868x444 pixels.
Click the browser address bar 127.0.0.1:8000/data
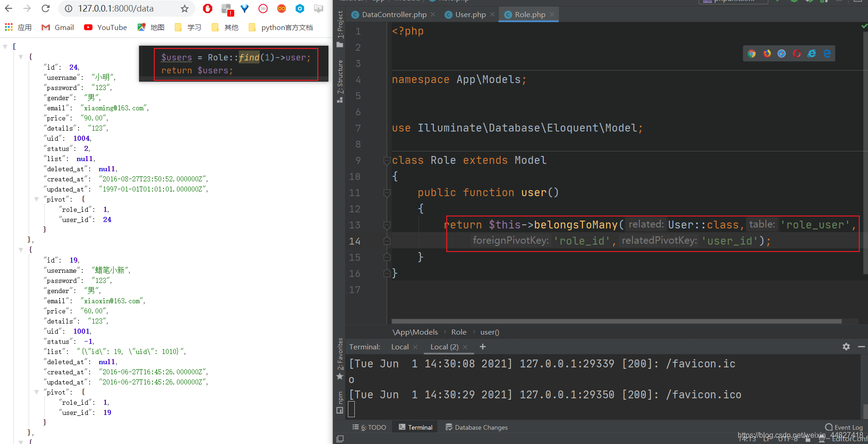coord(115,8)
